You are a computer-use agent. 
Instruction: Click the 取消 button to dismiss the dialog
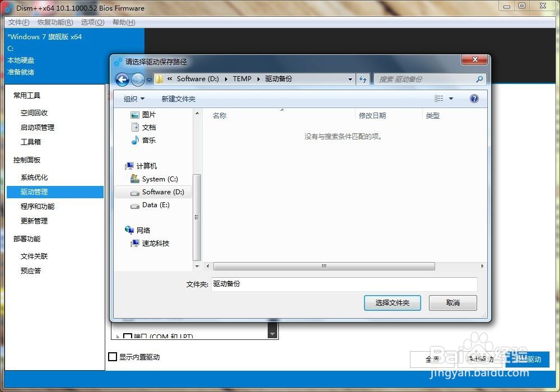coord(452,302)
